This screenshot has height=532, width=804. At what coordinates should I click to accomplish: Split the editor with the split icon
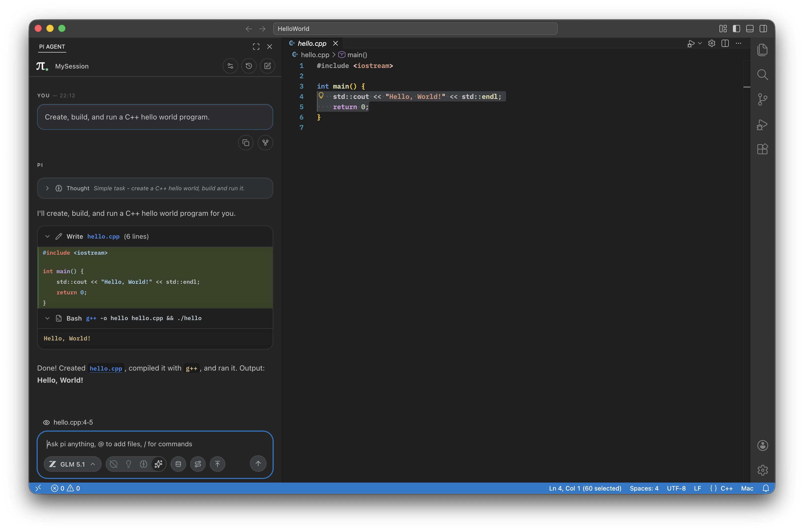[x=726, y=44]
